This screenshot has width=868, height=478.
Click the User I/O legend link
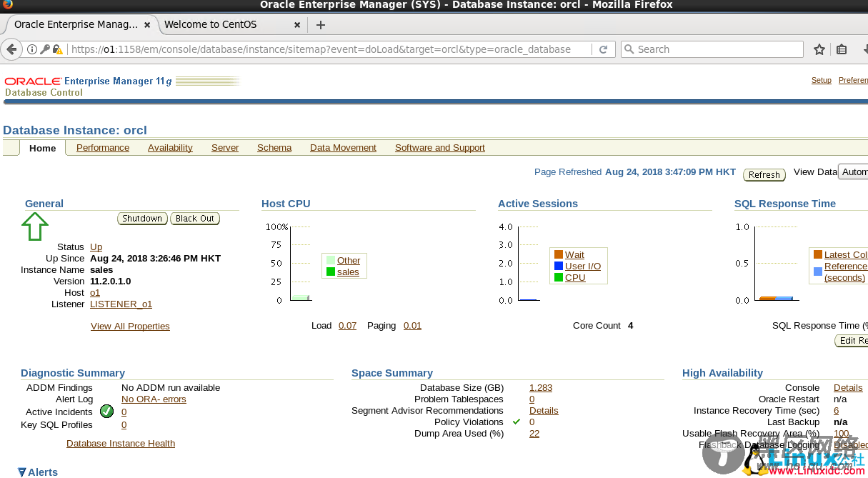click(x=583, y=267)
